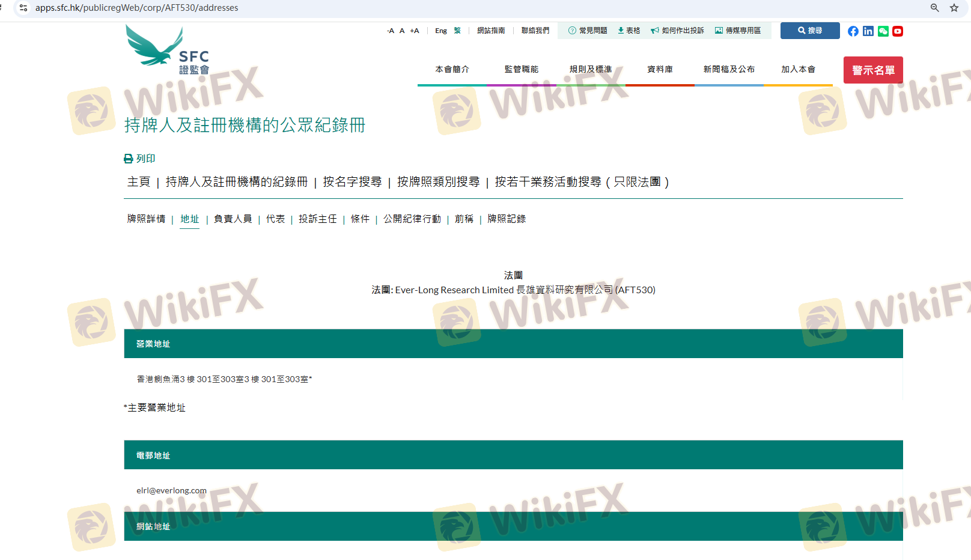This screenshot has width=971, height=560.
Task: Open 持牌人及註冊機構的紀錄冊 link
Action: click(x=237, y=182)
